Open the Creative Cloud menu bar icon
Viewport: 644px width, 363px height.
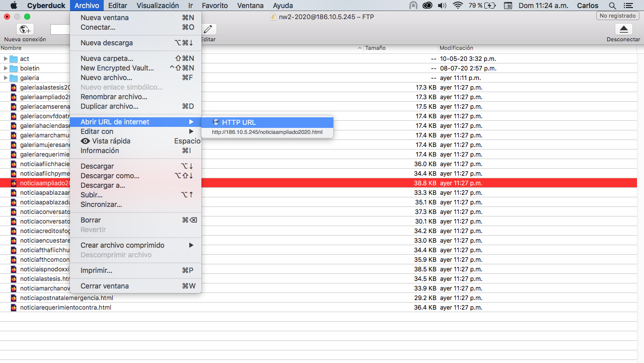click(x=427, y=6)
